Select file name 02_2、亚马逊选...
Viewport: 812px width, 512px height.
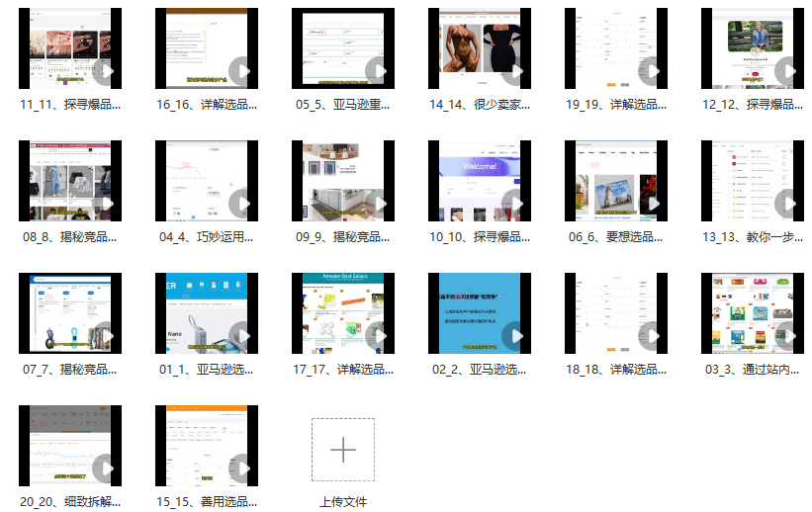pos(480,370)
